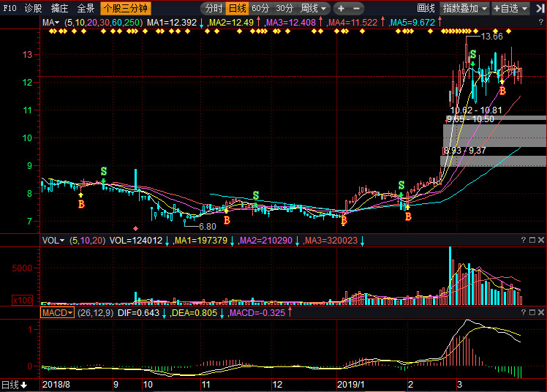Image resolution: width=547 pixels, height=392 pixels.
Task: Click the MACD=-0.325 value
Action: click(257, 313)
